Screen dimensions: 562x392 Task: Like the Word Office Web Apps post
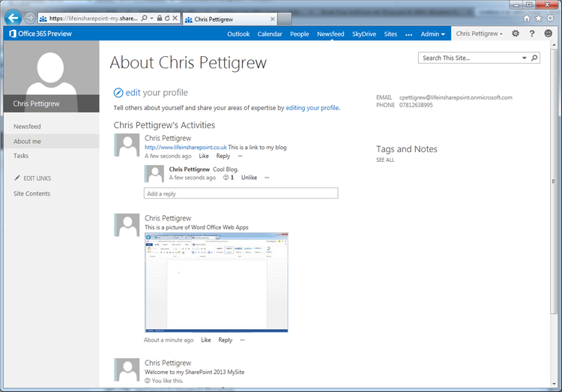point(206,340)
